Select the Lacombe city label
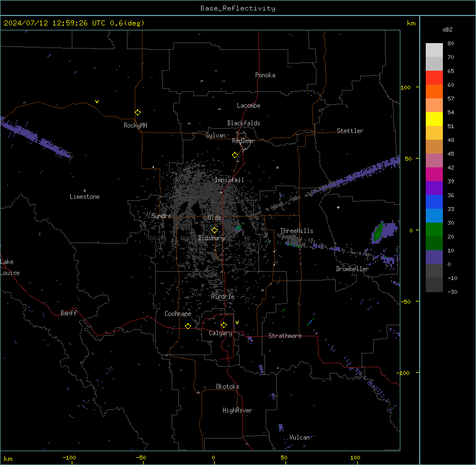This screenshot has width=476, height=465. coord(248,105)
